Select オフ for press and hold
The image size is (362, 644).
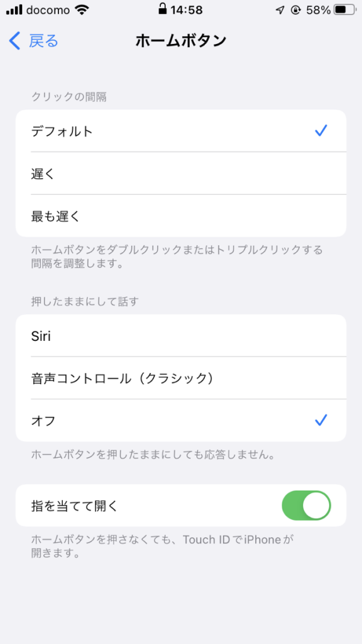181,420
